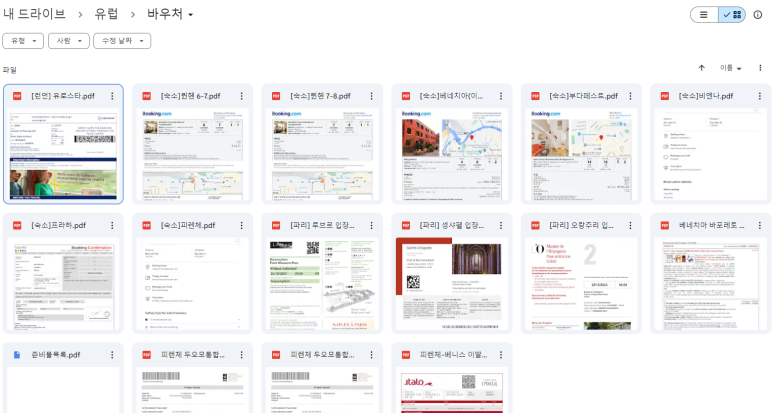Select the [숙소]비엔나.pdf thumbnail

coord(711,154)
